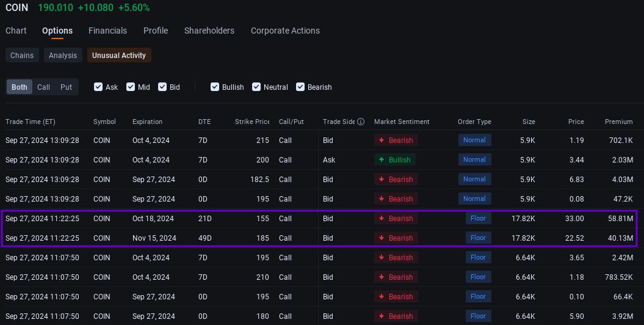644x325 pixels.
Task: Click the green Bullish sentiment badge
Action: (395, 160)
